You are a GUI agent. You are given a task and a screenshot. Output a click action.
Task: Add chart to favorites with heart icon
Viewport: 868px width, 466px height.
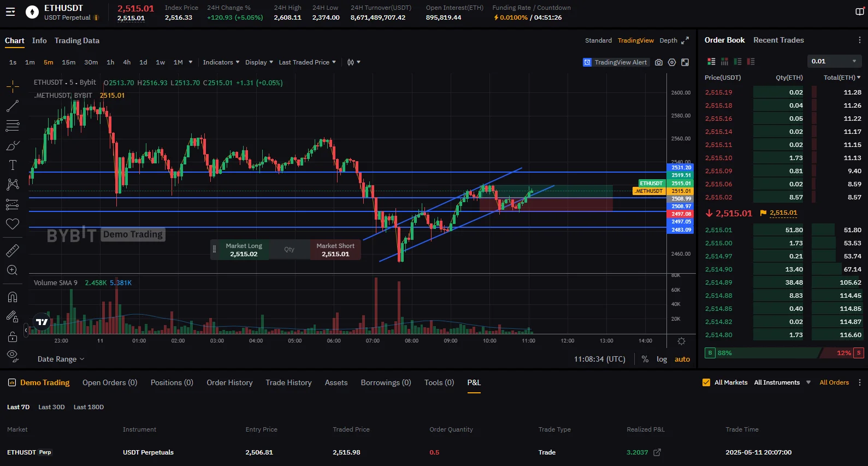(x=13, y=224)
